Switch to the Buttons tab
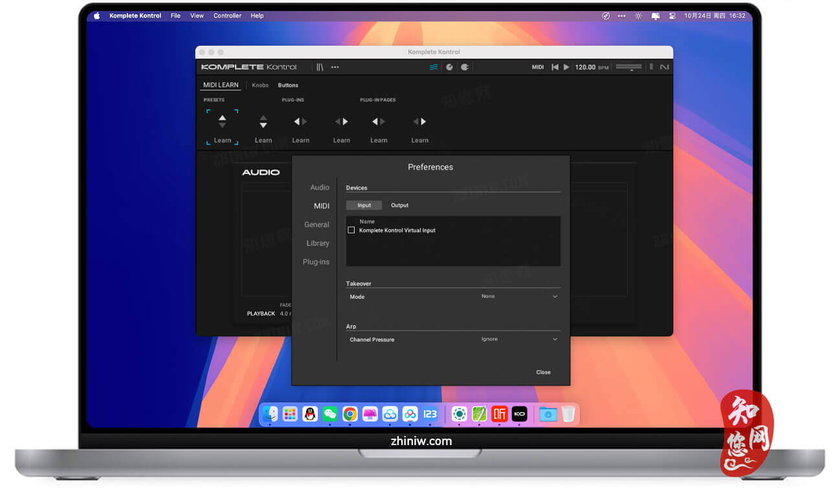 (288, 85)
